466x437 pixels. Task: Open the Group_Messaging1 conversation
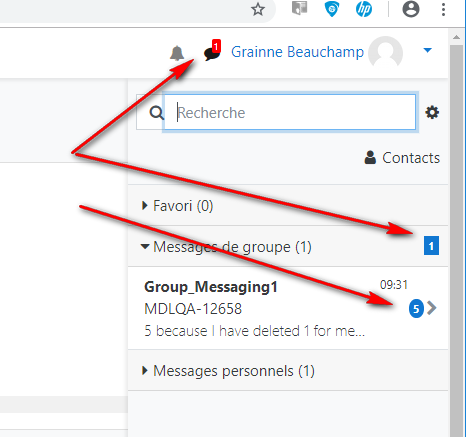[x=288, y=308]
